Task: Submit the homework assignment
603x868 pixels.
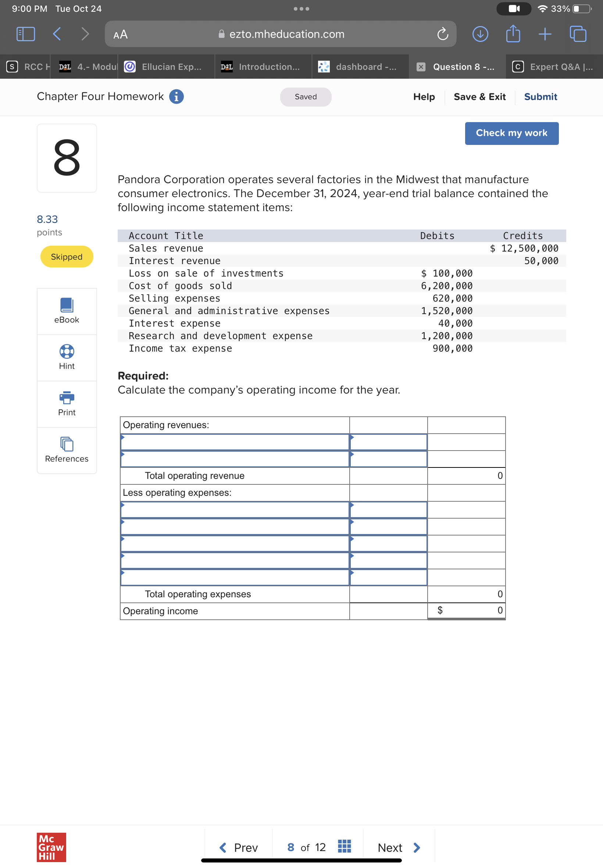Action: 540,96
